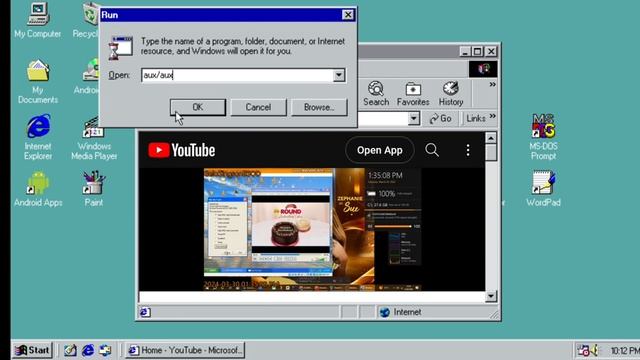
Task: Open the My Computer desktop icon
Action: [38, 20]
